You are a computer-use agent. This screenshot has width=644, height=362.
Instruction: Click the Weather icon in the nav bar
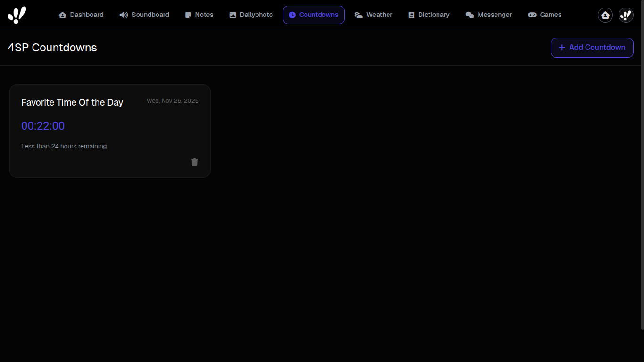click(358, 15)
